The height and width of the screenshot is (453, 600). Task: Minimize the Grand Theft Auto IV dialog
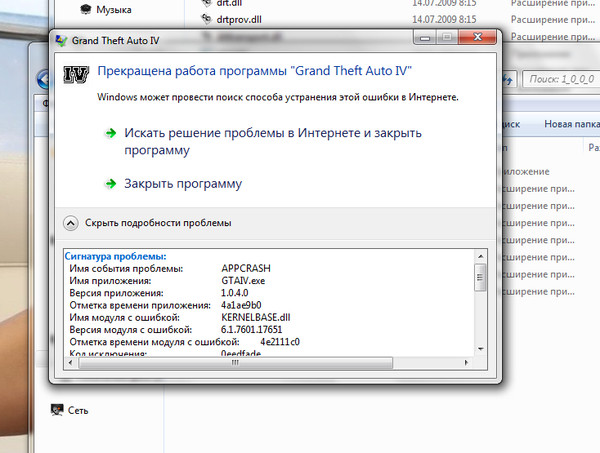point(425,37)
